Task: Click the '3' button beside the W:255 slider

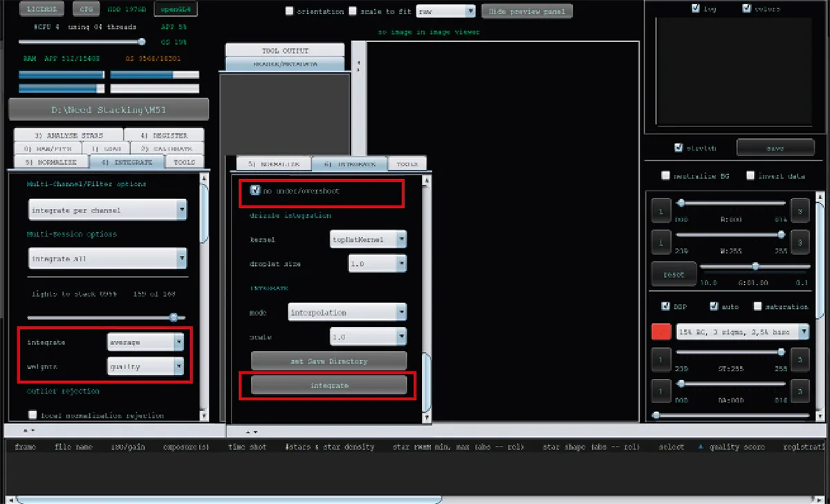Action: click(x=800, y=243)
